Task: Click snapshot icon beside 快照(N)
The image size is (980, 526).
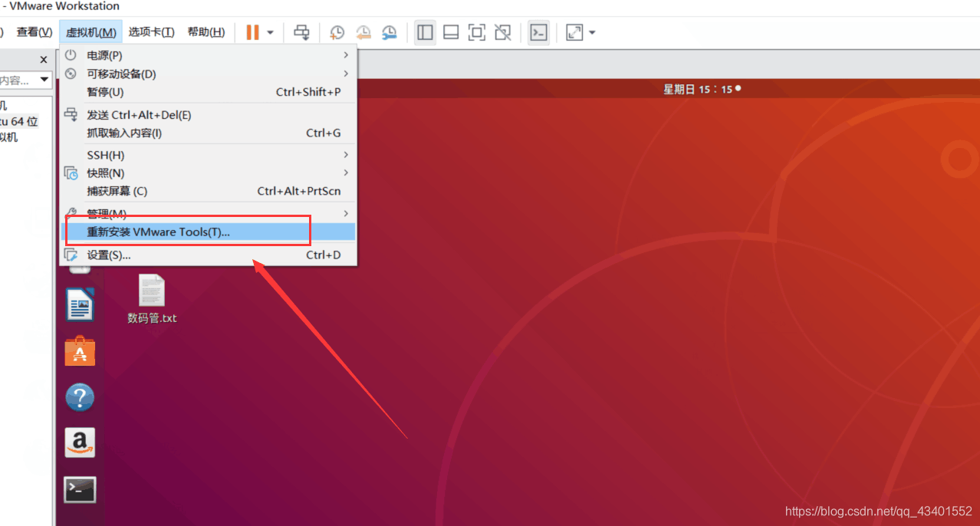Action: (71, 173)
